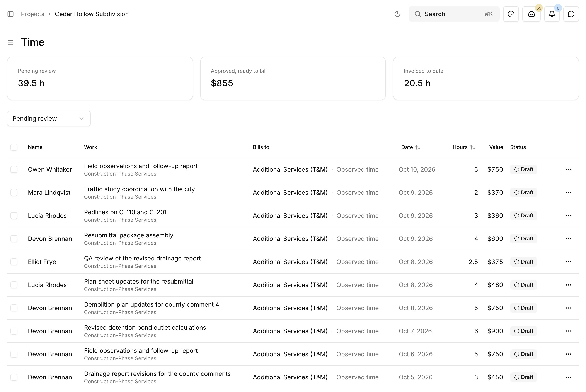Viewport: 586px width, 392px height.
Task: Click Traffic study coordination with the city
Action: click(x=139, y=189)
